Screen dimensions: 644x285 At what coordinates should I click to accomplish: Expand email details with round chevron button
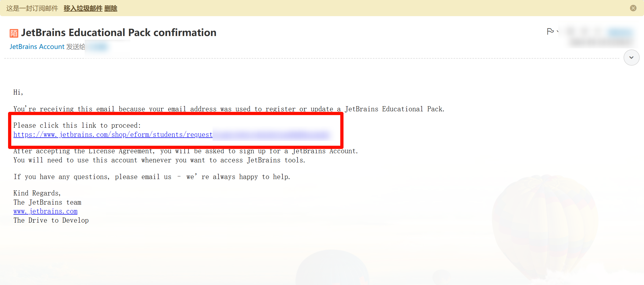[x=631, y=58]
